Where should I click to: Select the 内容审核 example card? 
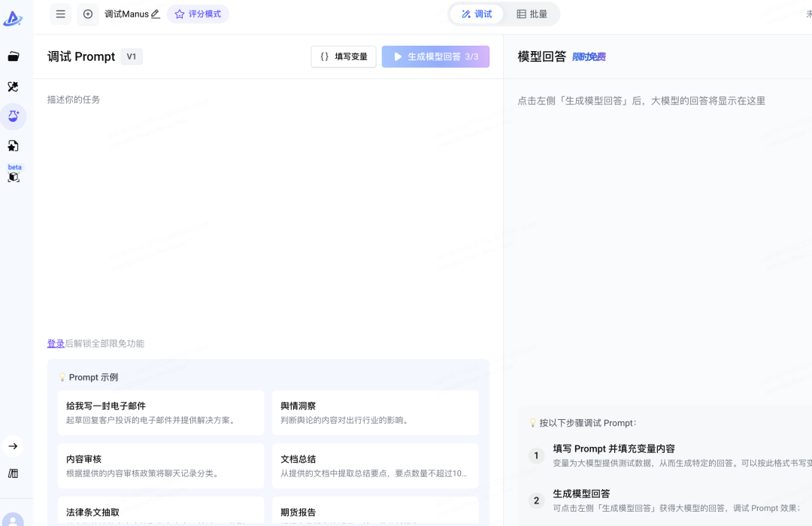click(161, 466)
